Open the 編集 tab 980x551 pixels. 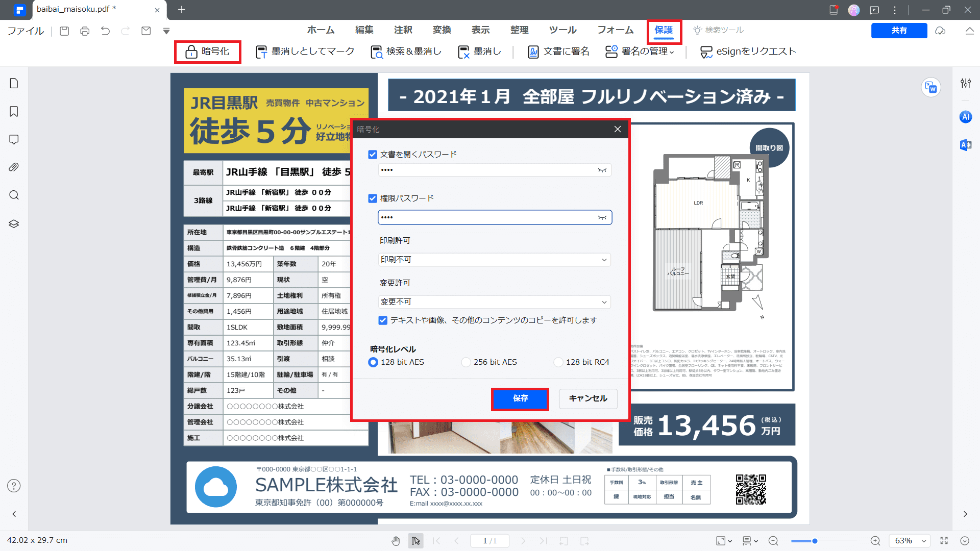click(x=364, y=30)
